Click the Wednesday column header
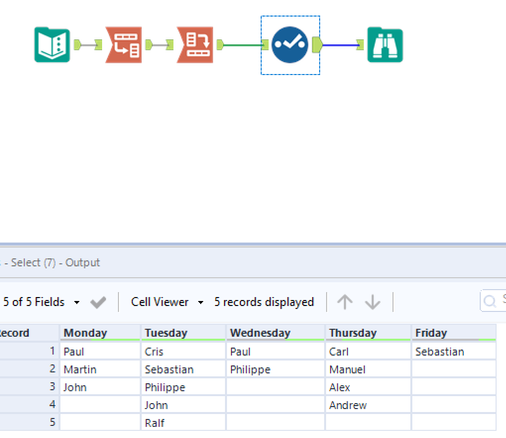The height and width of the screenshot is (438, 506). [x=276, y=333]
